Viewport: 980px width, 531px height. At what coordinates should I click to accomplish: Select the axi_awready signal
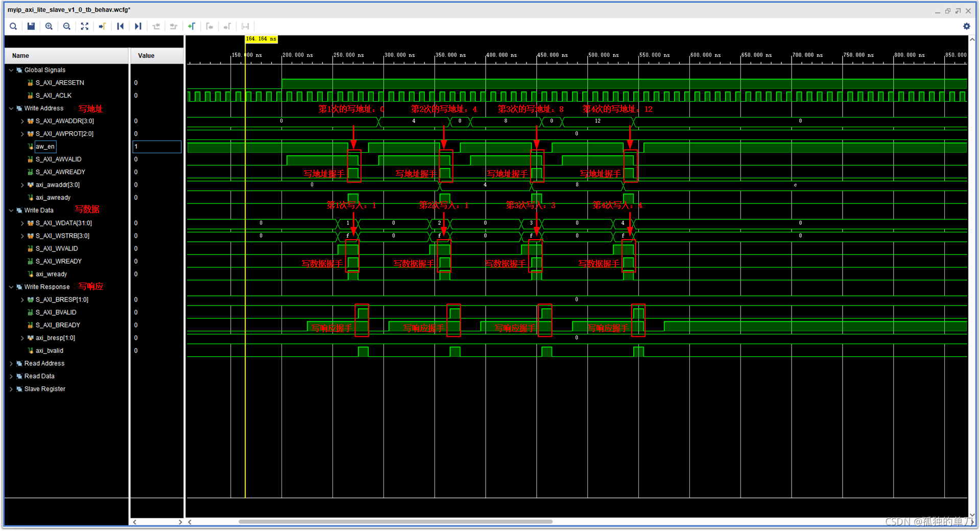53,198
